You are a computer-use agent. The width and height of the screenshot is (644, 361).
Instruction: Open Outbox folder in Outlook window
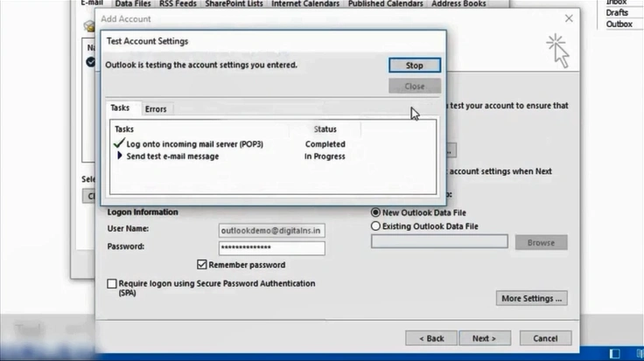[x=619, y=24]
